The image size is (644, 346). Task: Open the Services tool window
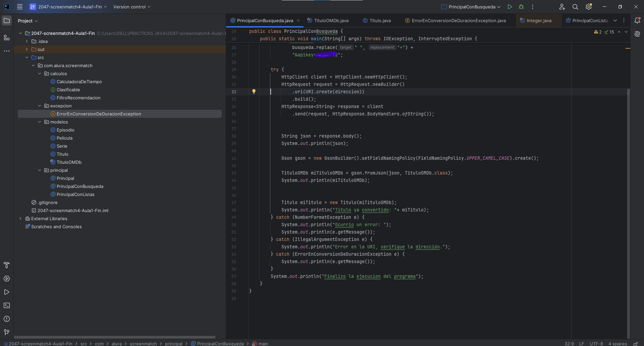tap(7, 279)
